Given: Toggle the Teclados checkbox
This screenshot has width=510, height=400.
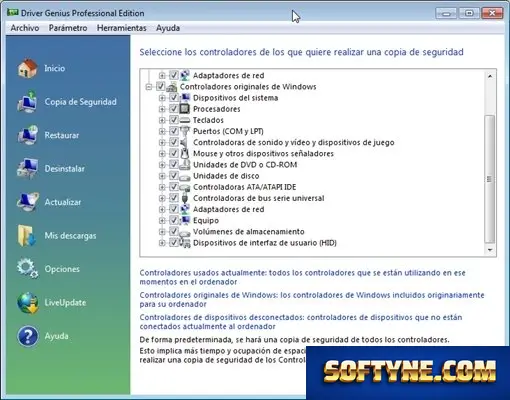Looking at the screenshot, I should pyautogui.click(x=173, y=120).
